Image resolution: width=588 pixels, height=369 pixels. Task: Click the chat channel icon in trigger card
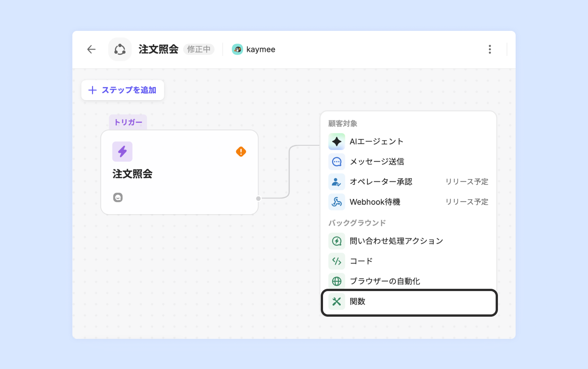click(x=118, y=197)
